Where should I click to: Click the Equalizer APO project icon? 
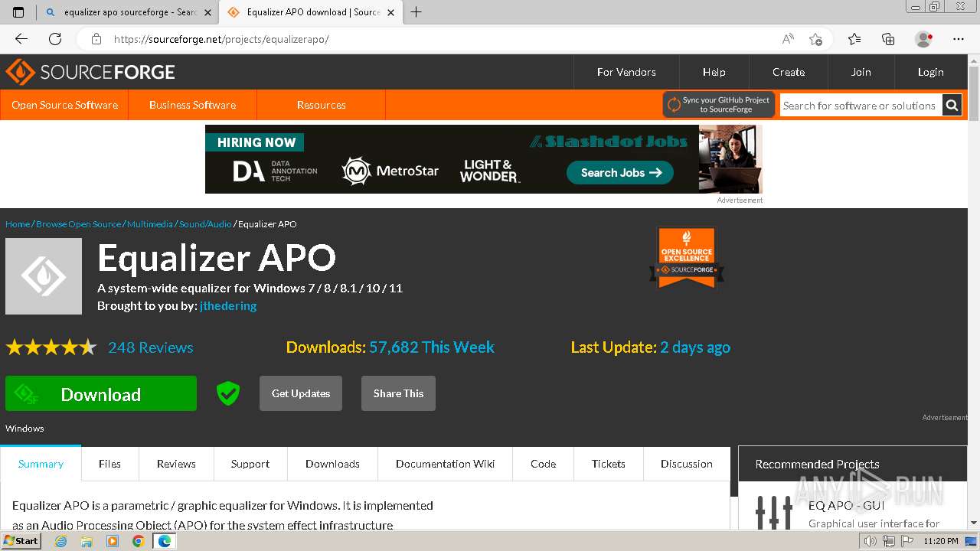click(x=44, y=276)
